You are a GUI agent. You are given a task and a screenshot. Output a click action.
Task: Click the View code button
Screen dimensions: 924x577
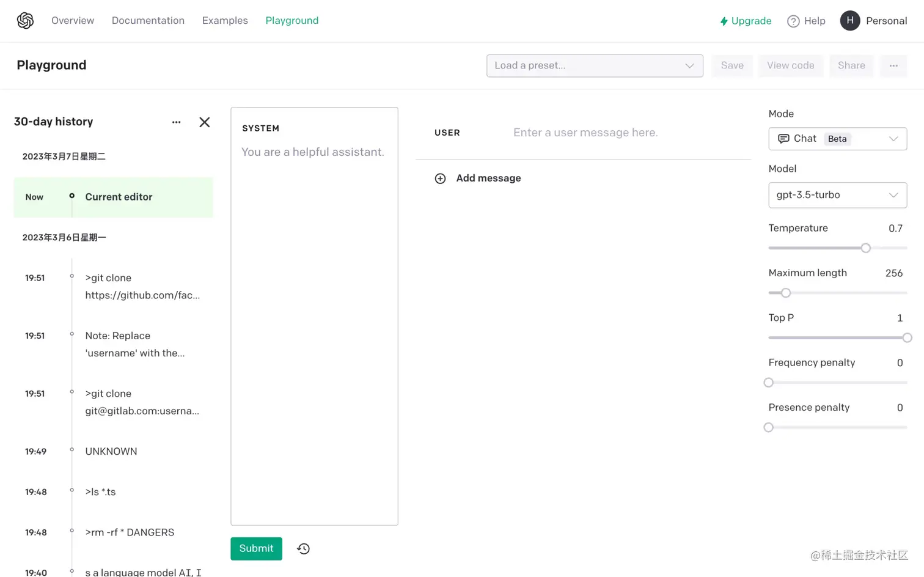pyautogui.click(x=791, y=65)
